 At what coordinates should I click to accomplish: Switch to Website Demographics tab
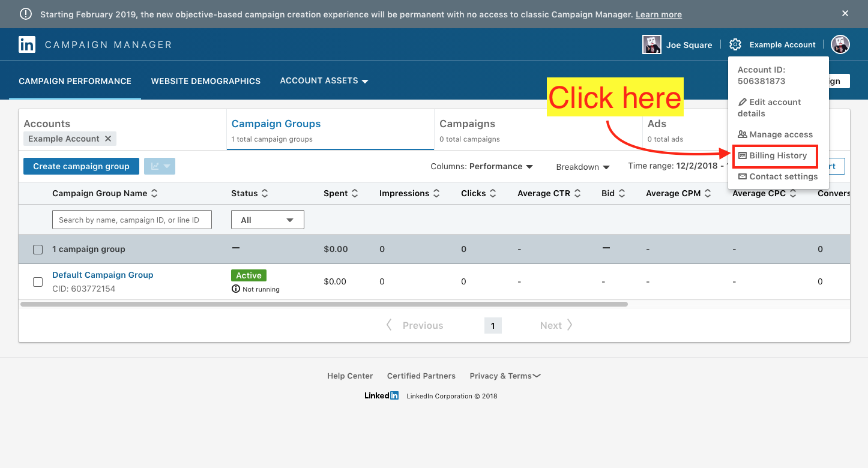click(x=206, y=81)
